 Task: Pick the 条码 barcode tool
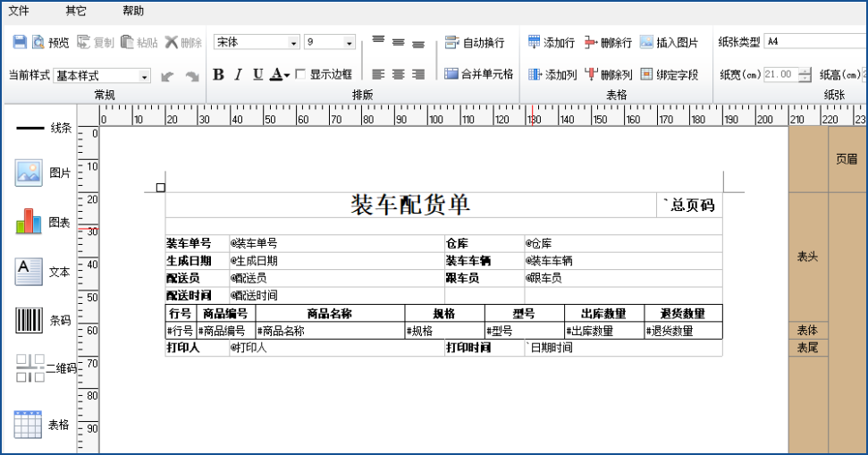(44, 320)
